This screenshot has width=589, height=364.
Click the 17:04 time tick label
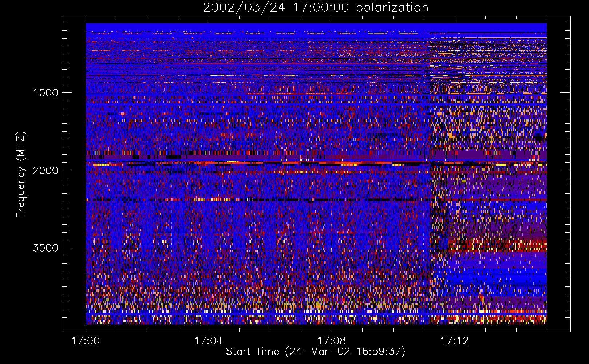point(209,341)
